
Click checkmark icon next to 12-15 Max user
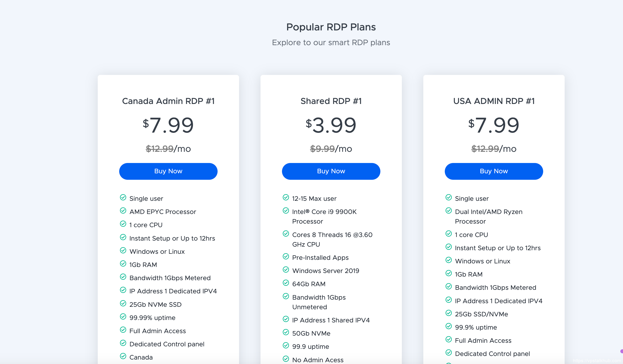click(x=286, y=197)
